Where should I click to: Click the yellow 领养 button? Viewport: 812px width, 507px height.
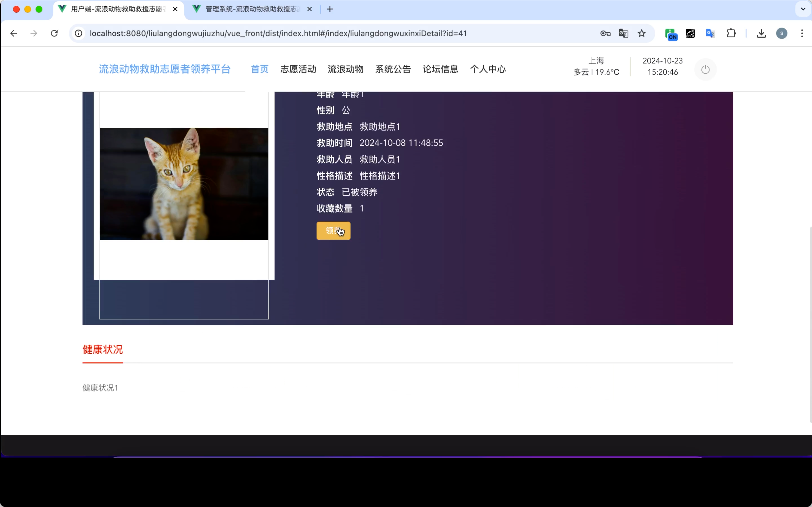333,231
